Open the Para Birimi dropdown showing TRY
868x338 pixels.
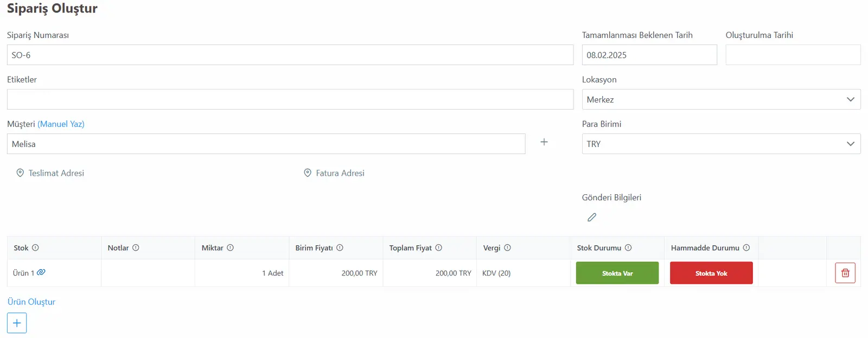721,144
